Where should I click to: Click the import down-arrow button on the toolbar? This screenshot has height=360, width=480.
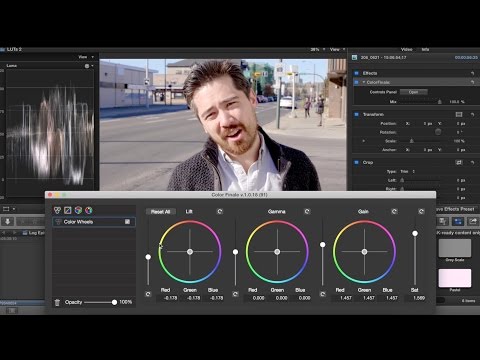tap(8, 221)
